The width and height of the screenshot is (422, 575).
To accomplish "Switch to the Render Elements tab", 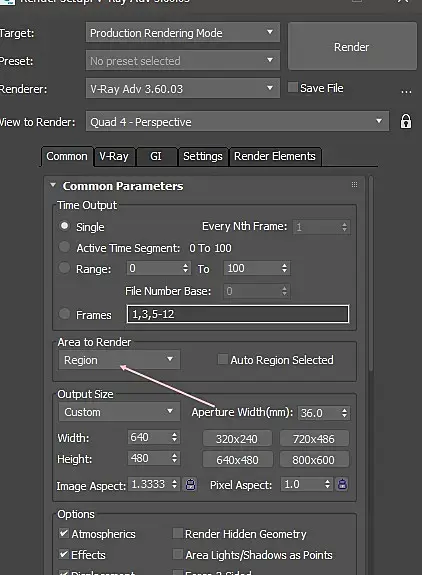I will 275,157.
